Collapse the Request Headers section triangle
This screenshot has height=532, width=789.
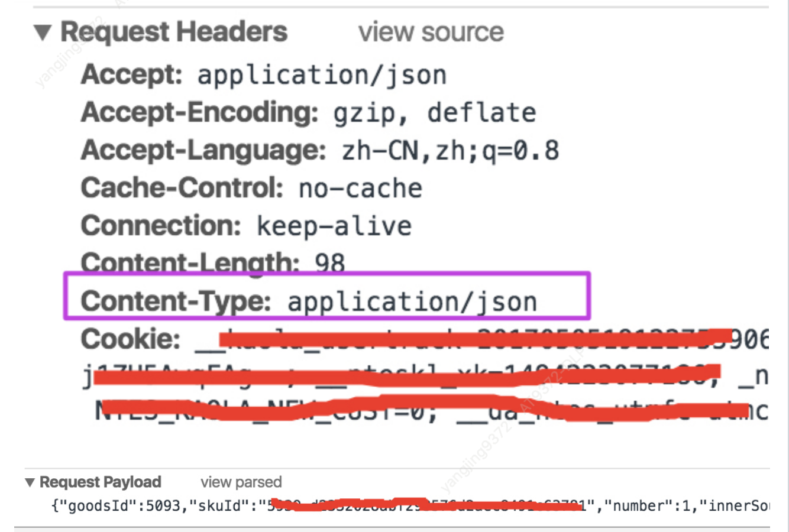[x=43, y=33]
